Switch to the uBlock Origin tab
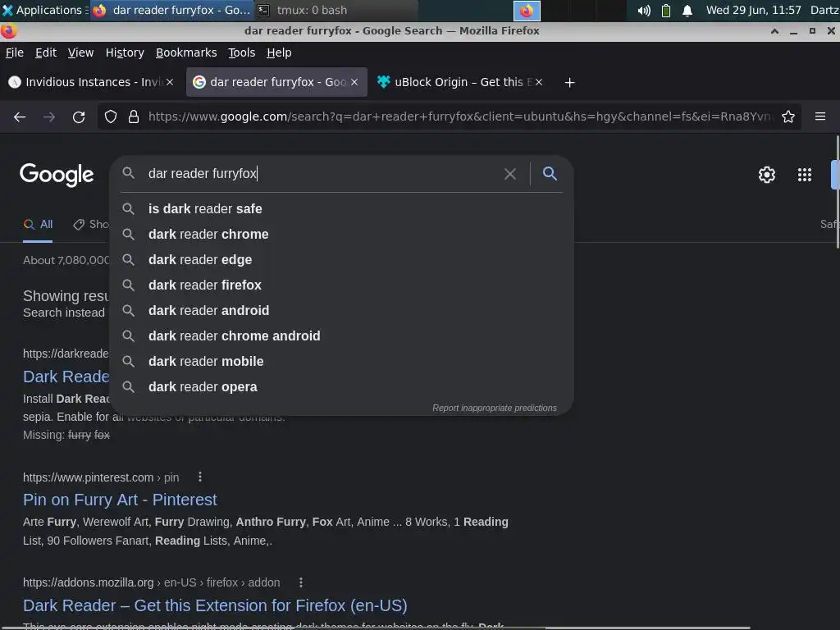The height and width of the screenshot is (630, 840). pos(461,82)
